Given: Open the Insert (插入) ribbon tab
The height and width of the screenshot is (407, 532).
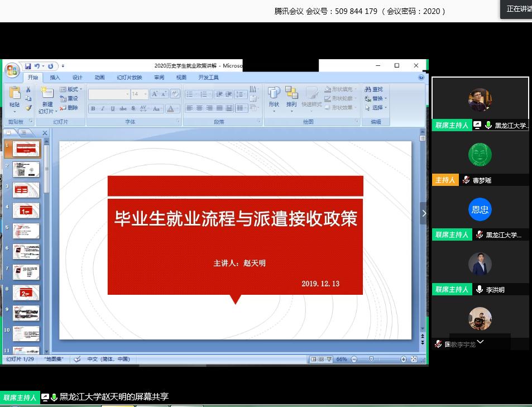Looking at the screenshot, I should click(55, 78).
